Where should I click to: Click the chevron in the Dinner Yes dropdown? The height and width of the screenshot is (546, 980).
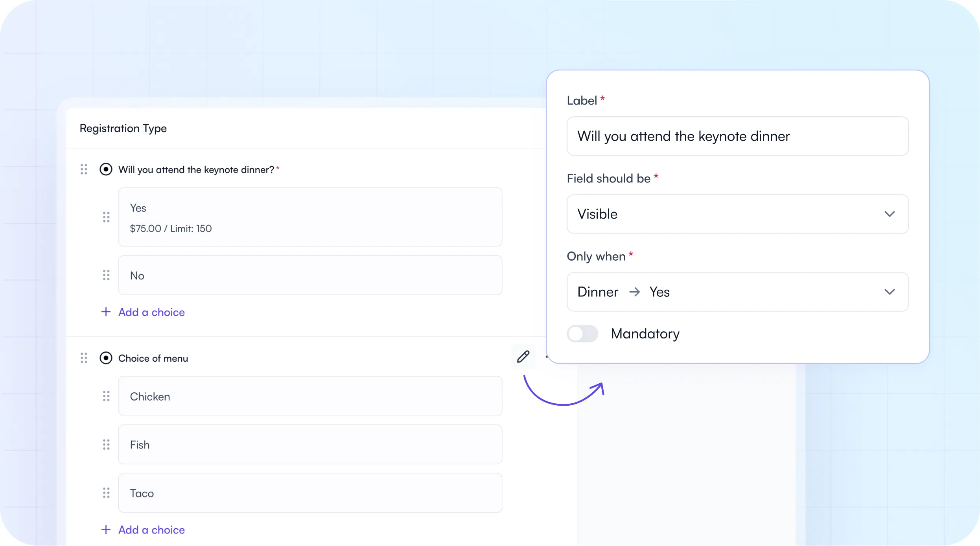coord(890,292)
